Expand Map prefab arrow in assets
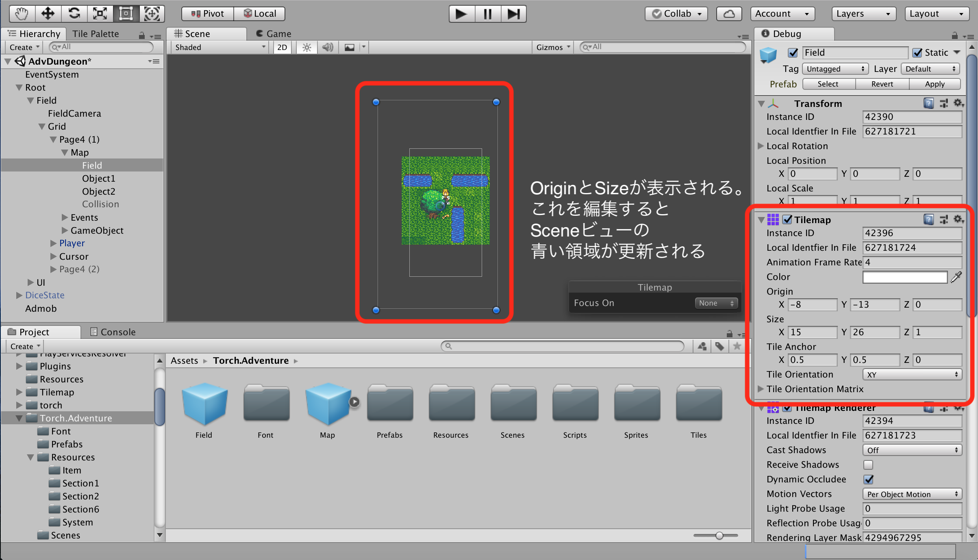Image resolution: width=978 pixels, height=560 pixels. pos(355,402)
